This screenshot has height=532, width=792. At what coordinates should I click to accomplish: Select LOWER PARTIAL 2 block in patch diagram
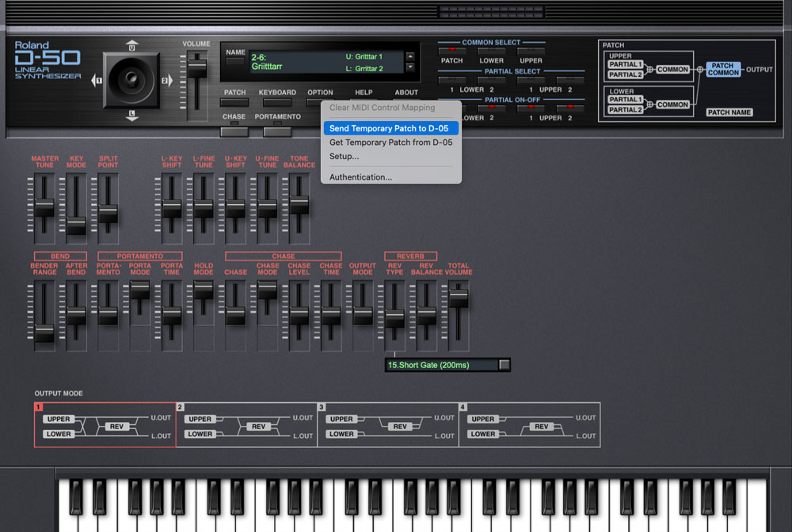click(x=625, y=109)
